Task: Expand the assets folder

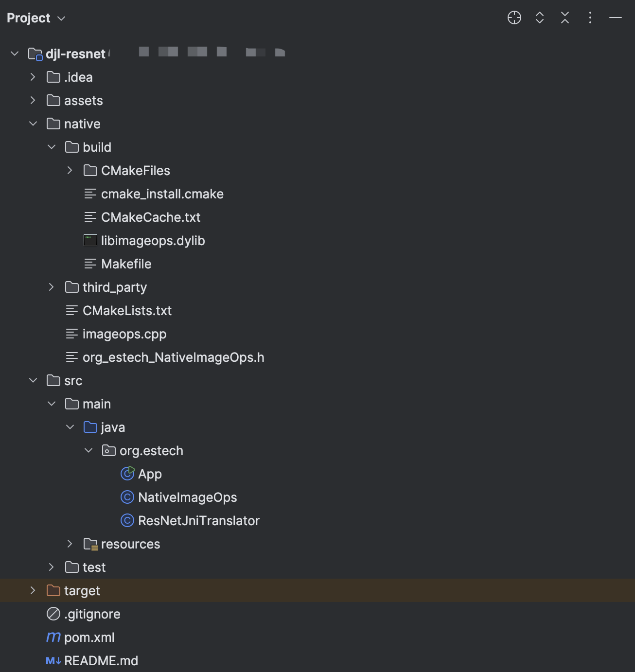Action: [33, 100]
